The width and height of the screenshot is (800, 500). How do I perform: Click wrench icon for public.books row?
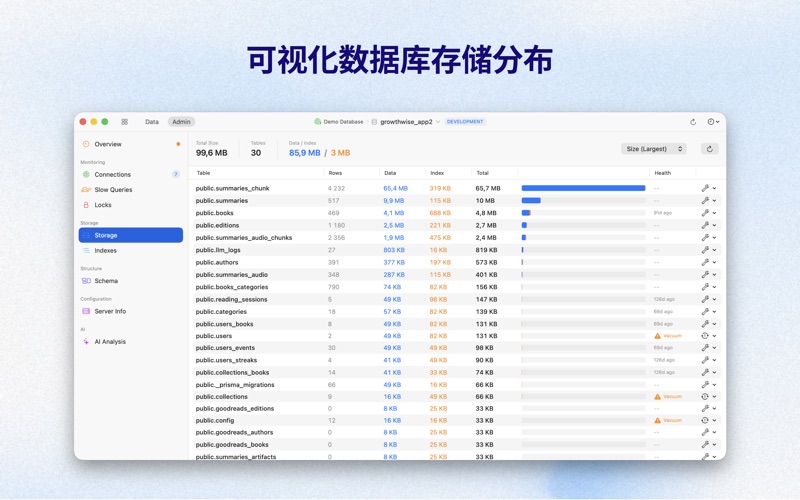[x=705, y=213]
